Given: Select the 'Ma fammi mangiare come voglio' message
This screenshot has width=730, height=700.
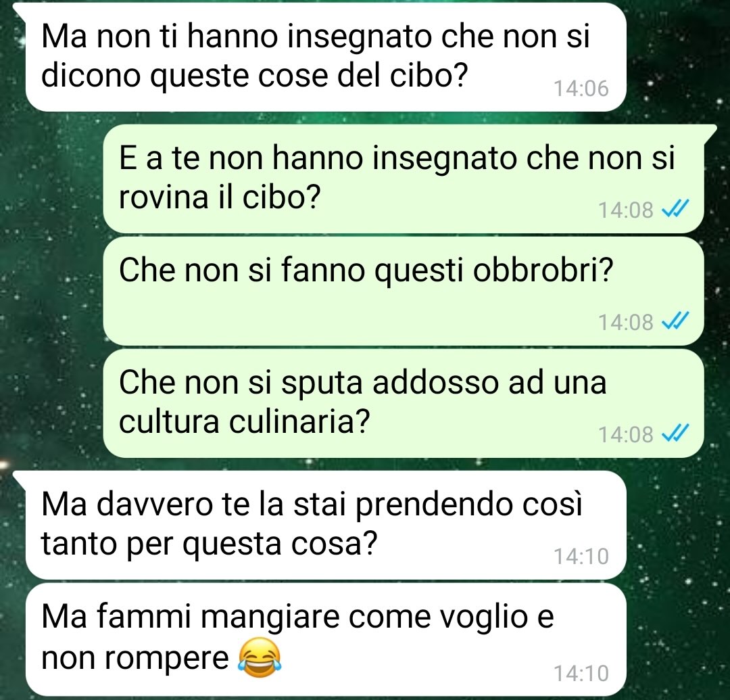Looking at the screenshot, I should pyautogui.click(x=325, y=639).
